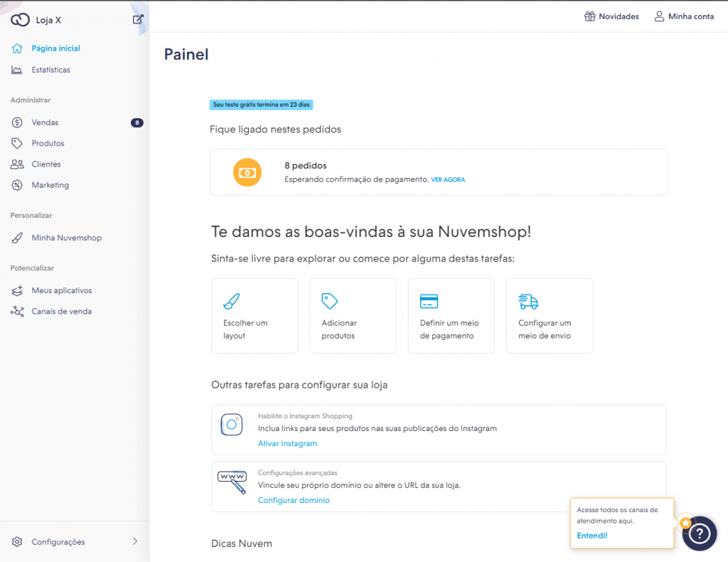This screenshot has height=562, width=728.
Task: Click the gift icon for Novidades
Action: tap(589, 16)
